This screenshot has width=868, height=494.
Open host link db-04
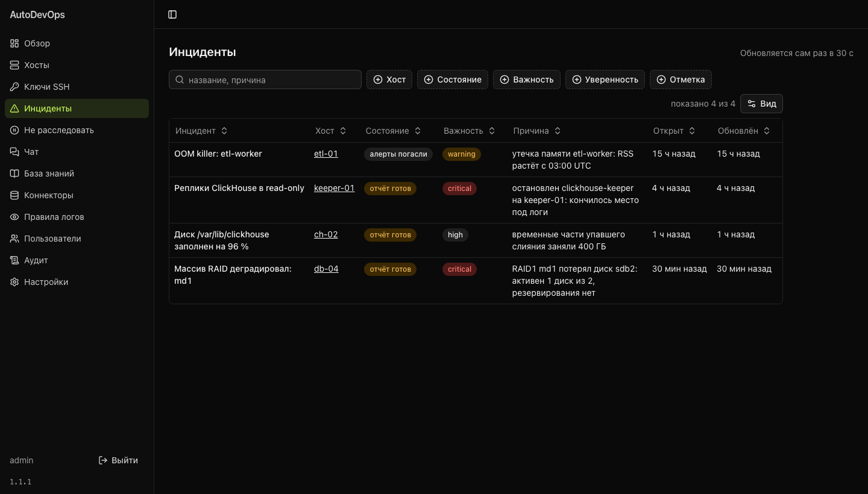coord(326,269)
